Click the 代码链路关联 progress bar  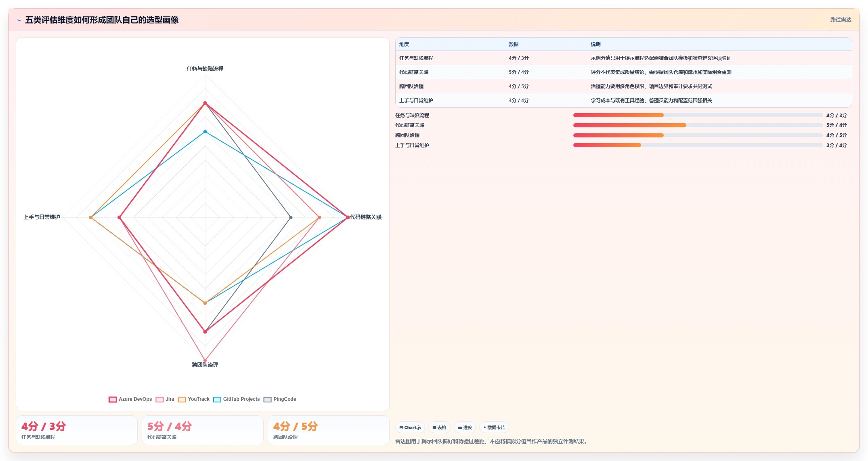coord(698,125)
